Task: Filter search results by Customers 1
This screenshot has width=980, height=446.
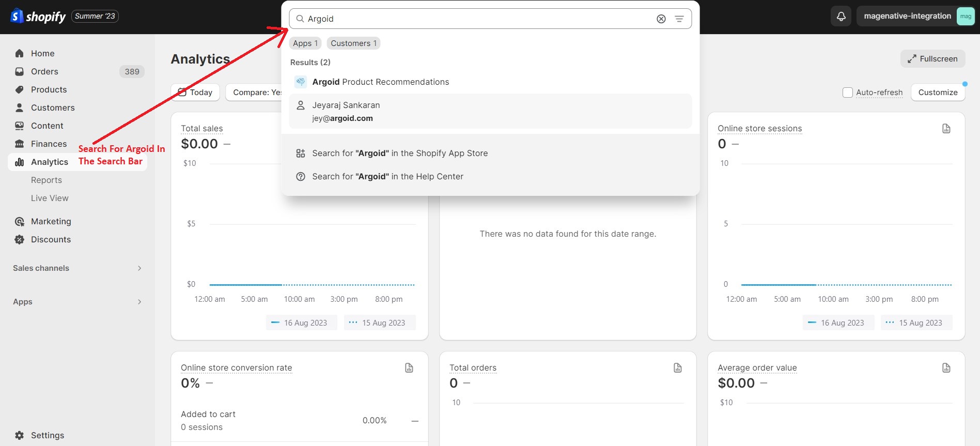Action: click(354, 43)
